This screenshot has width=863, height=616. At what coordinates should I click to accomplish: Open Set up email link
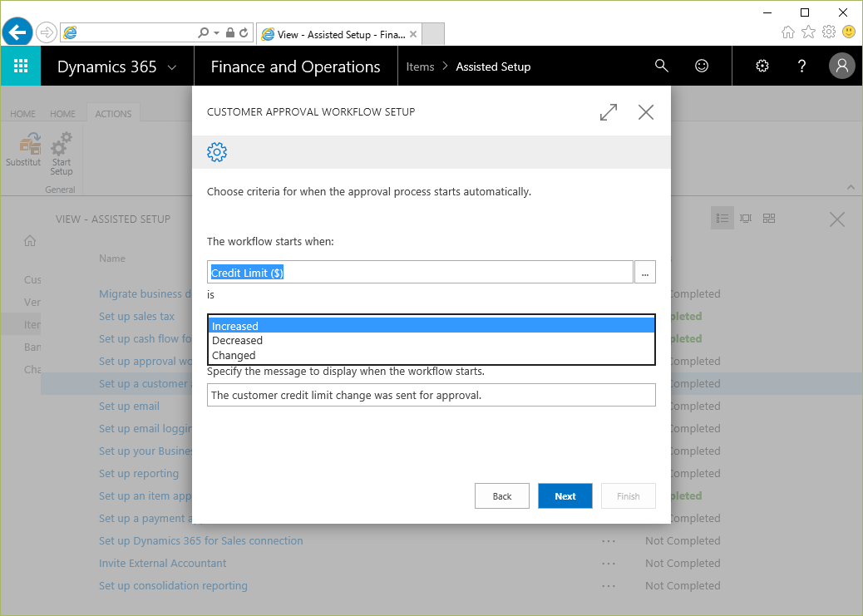click(x=130, y=406)
